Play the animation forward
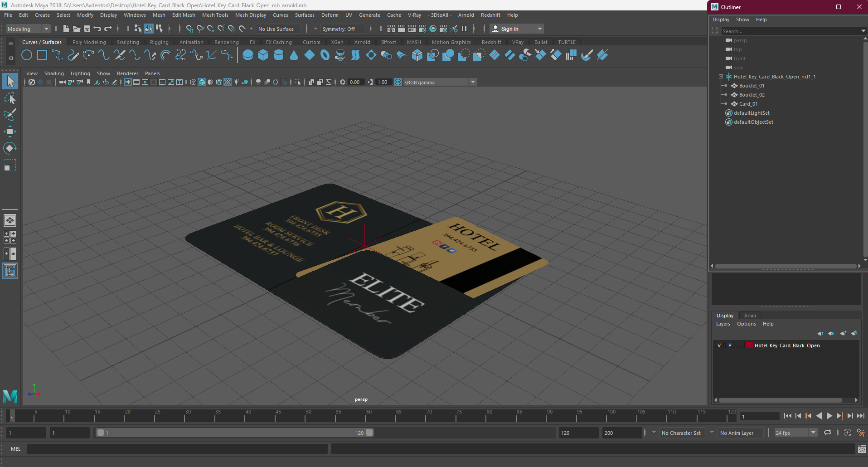 829,416
